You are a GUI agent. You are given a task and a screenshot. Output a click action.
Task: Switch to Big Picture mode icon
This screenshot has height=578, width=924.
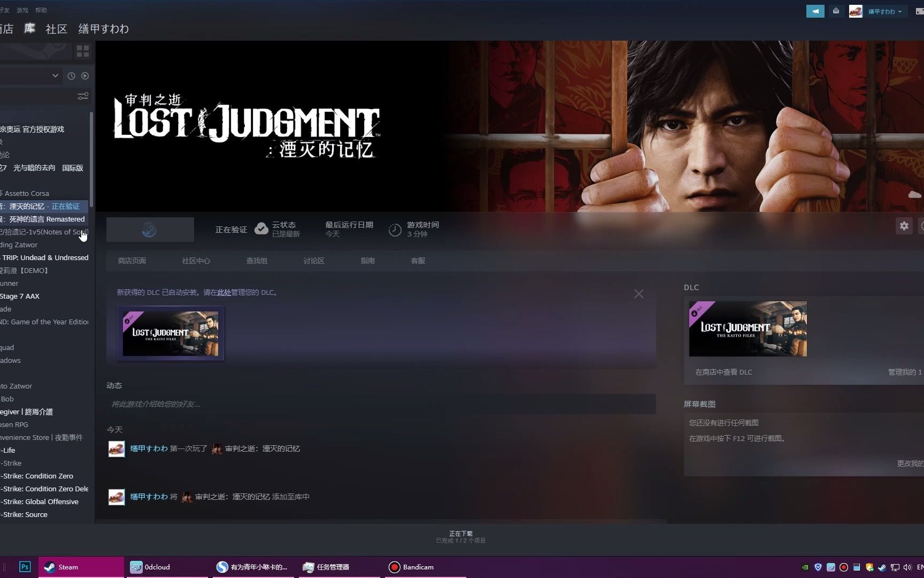tap(920, 11)
